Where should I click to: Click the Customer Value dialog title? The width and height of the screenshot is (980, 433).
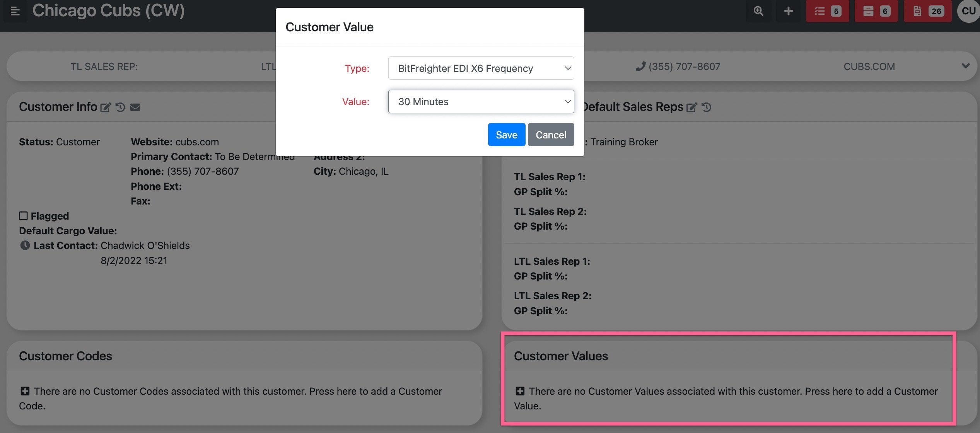330,27
